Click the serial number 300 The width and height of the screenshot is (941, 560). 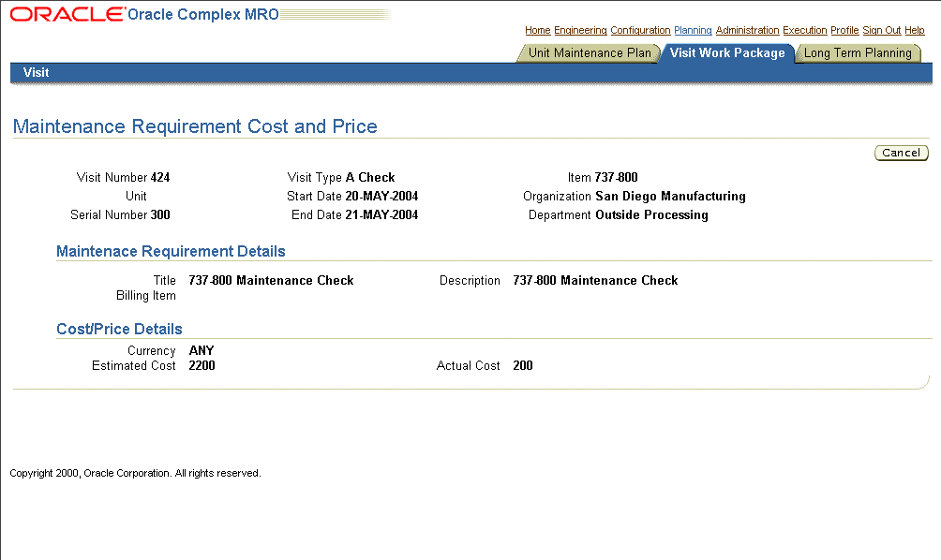160,214
